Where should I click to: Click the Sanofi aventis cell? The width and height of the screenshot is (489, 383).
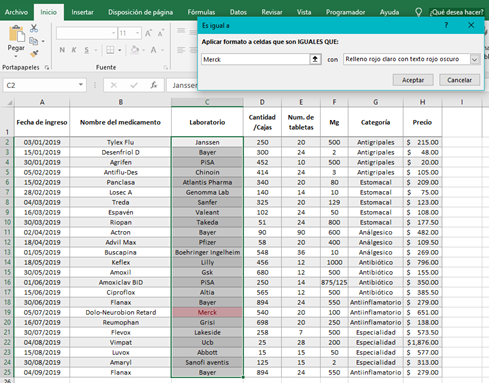[x=207, y=362]
